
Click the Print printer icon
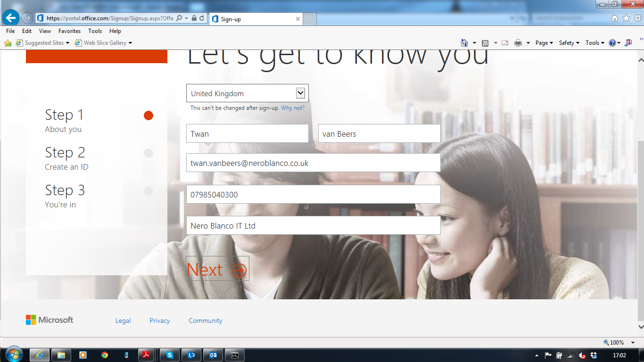(x=518, y=43)
